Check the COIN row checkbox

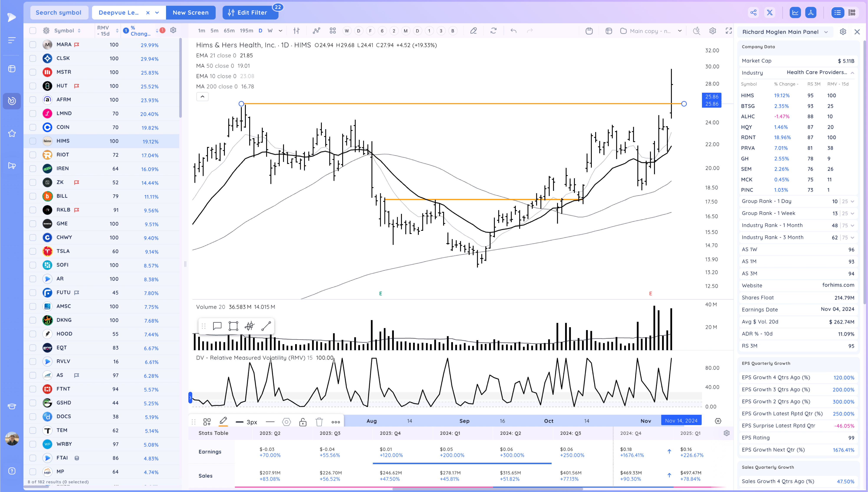[33, 127]
